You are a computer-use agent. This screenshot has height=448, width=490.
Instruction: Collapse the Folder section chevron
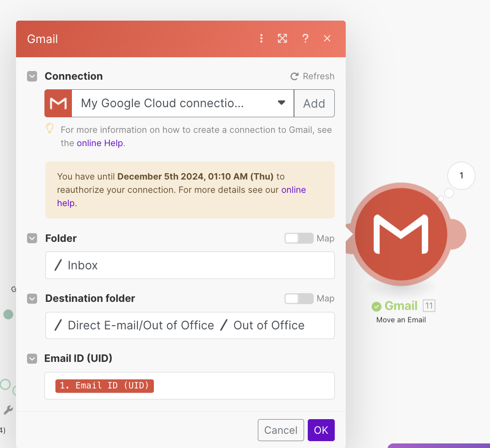(32, 238)
